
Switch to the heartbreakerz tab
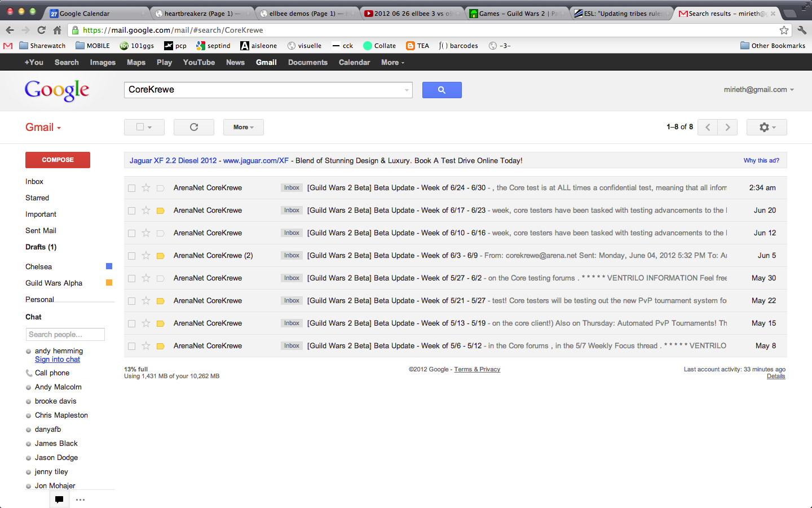click(x=202, y=14)
